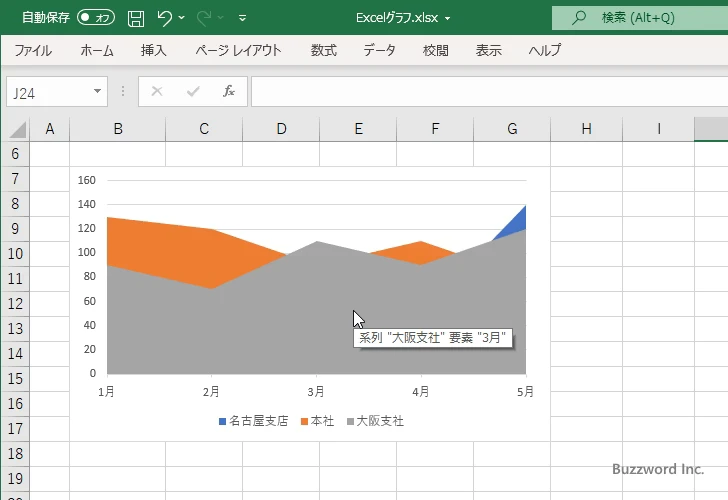Select column F header
The height and width of the screenshot is (500, 728).
pos(435,129)
